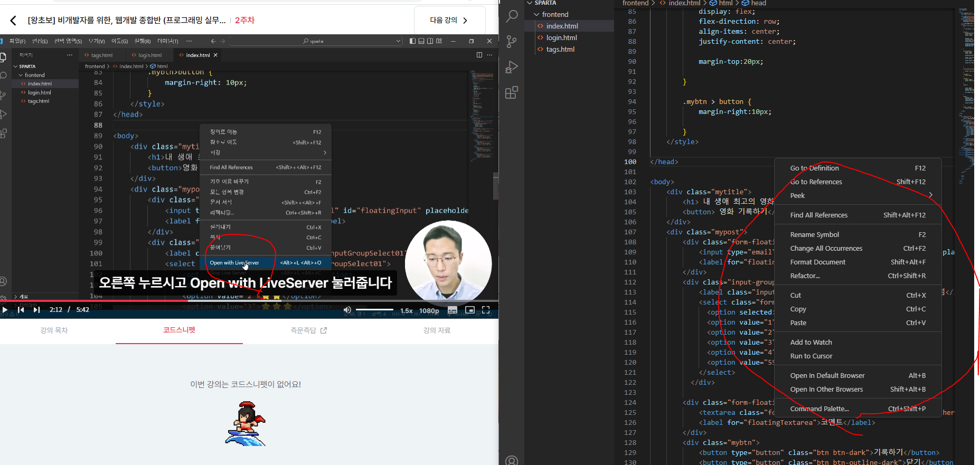Select Change All Occurrences menu entry
The height and width of the screenshot is (465, 980).
[x=858, y=249]
